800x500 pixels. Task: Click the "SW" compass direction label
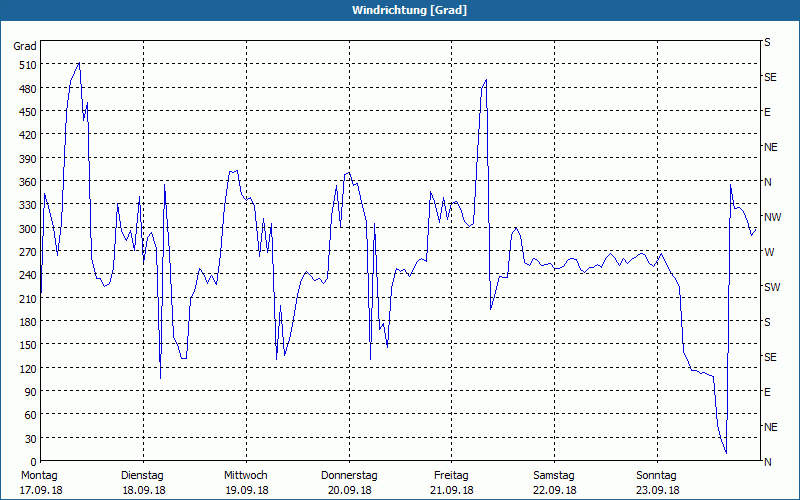772,287
